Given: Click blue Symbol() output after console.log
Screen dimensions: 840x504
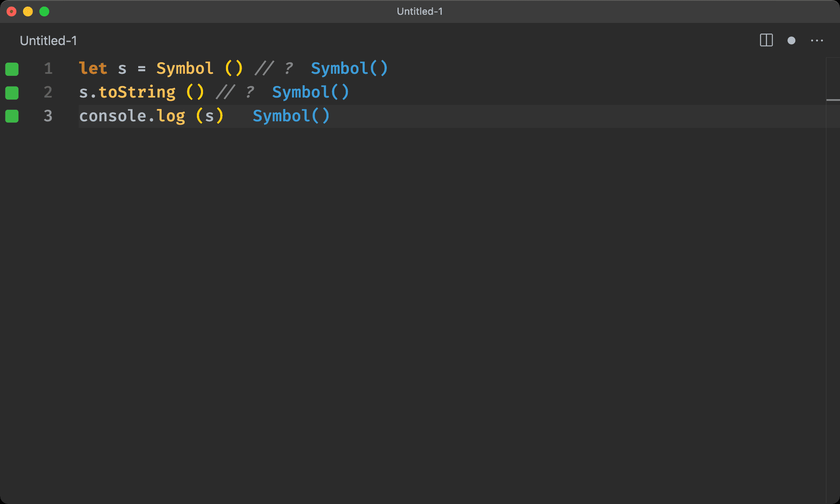Looking at the screenshot, I should 291,116.
